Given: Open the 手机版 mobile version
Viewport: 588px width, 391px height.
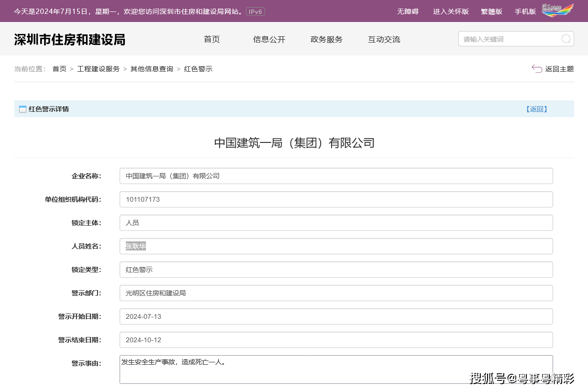Looking at the screenshot, I should (x=525, y=11).
